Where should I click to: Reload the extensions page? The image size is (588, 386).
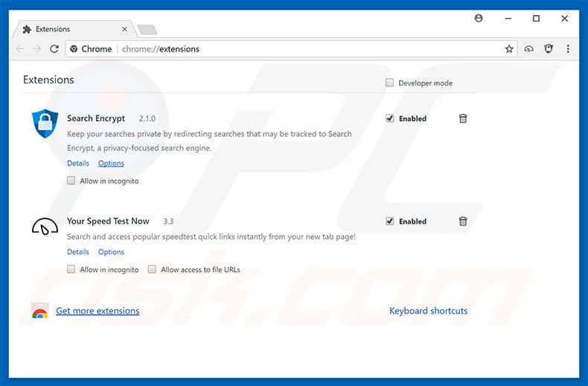(54, 49)
